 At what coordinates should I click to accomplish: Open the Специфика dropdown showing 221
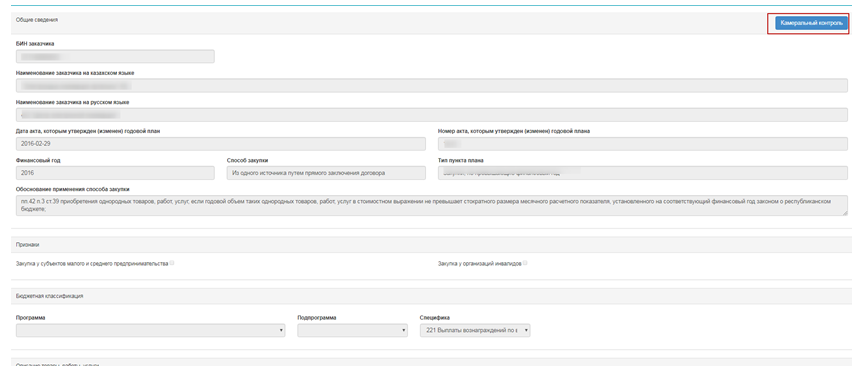pyautogui.click(x=475, y=330)
